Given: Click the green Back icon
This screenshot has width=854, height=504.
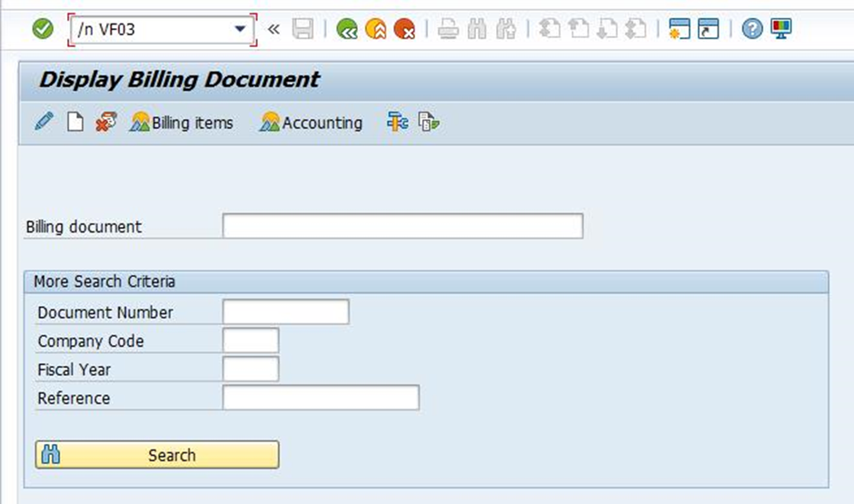Looking at the screenshot, I should 346,29.
